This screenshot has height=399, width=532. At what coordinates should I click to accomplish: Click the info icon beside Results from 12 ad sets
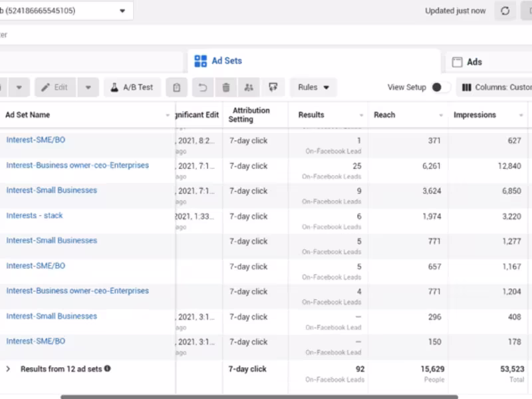[x=108, y=368]
